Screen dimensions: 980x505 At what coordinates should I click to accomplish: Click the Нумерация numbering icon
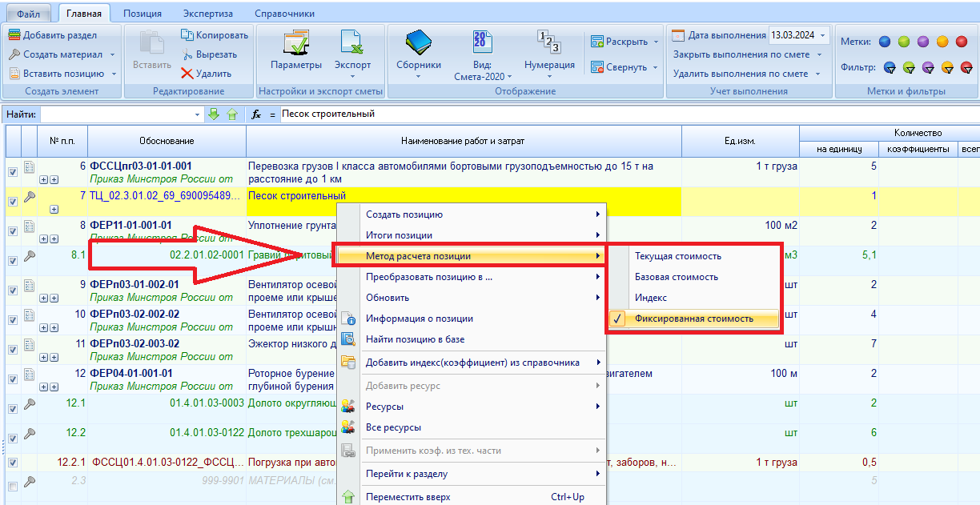(549, 42)
